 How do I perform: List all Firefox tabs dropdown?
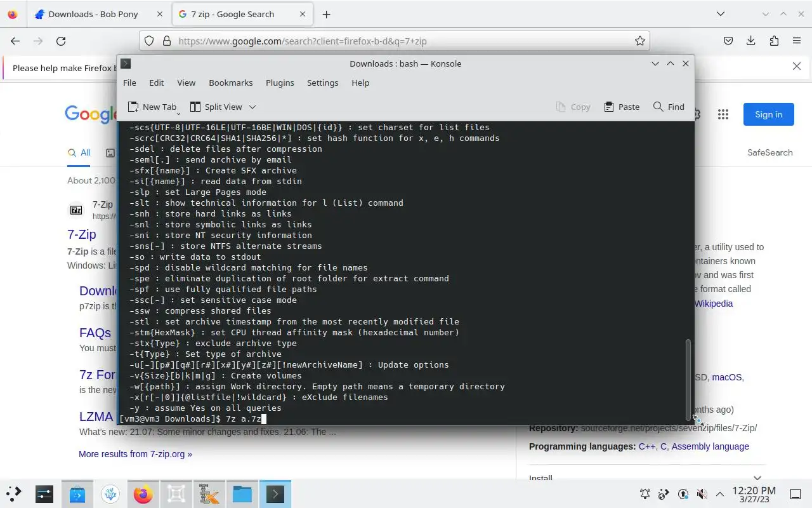(721, 14)
